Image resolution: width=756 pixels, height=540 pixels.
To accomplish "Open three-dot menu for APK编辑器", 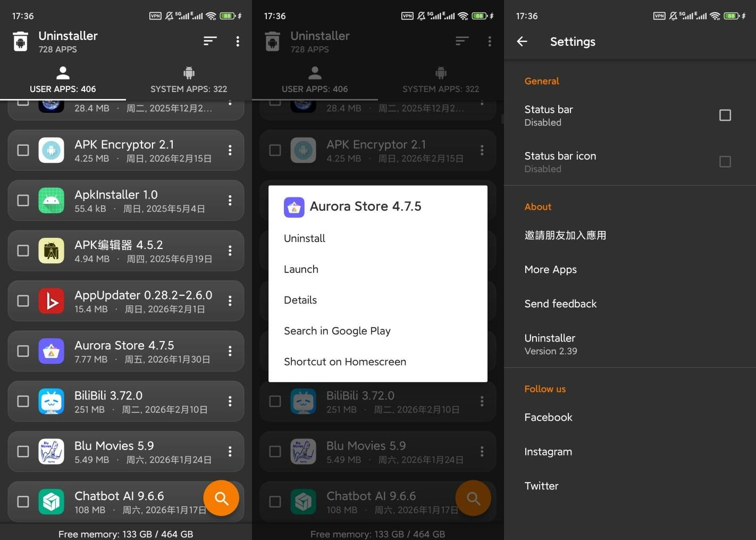I will 230,251.
